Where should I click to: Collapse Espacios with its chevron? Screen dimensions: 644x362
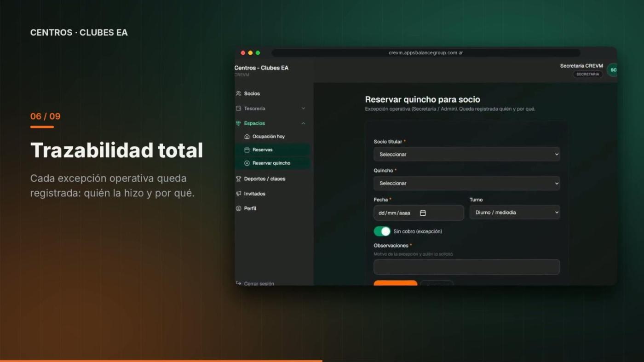click(303, 123)
